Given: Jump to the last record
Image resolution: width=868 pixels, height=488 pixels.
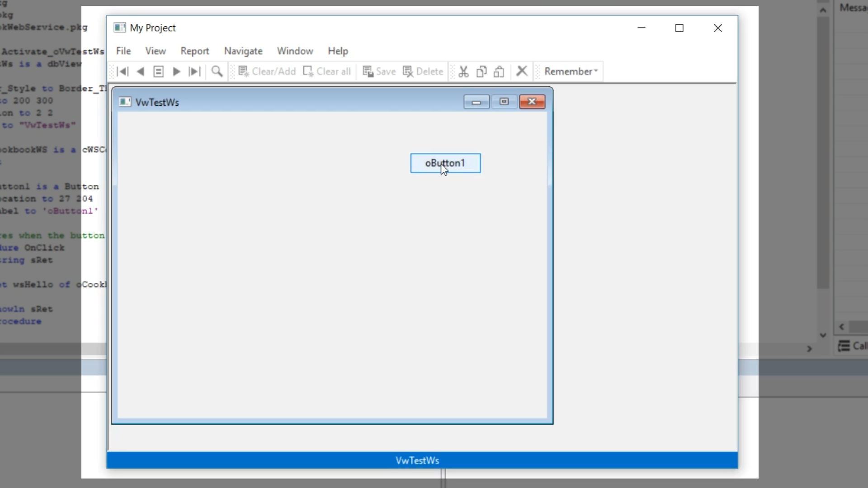Looking at the screenshot, I should pos(194,71).
